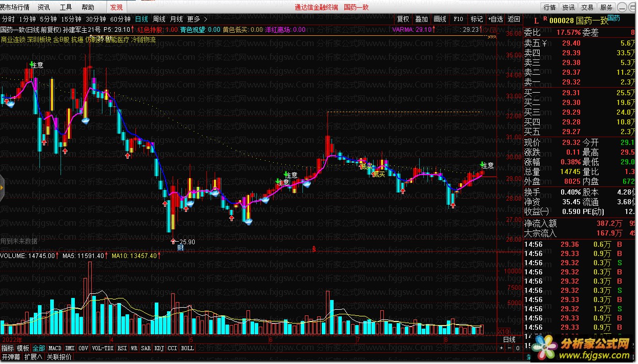Click the 卖一 ask price 29.32
The height and width of the screenshot is (364, 638).
[x=571, y=82]
